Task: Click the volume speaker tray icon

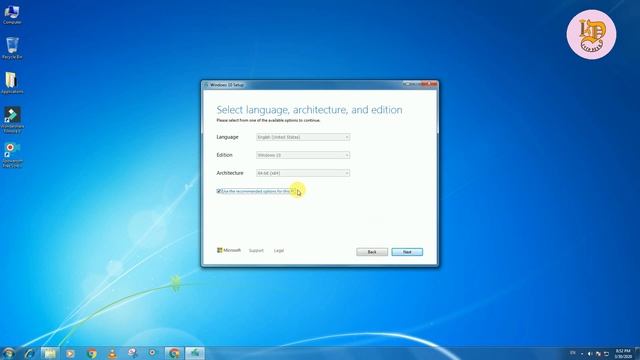Action: (x=590, y=353)
